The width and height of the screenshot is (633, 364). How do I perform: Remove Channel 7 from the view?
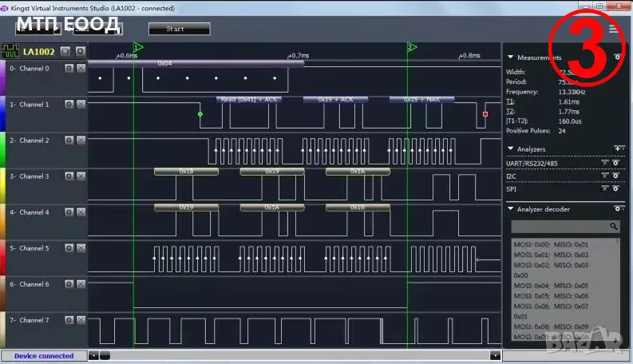point(81,320)
